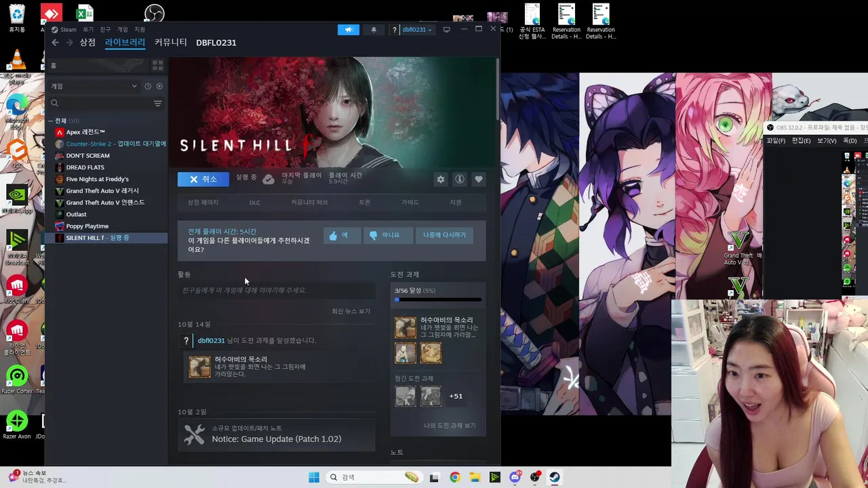Show ready-to-play games filter icon

(x=159, y=86)
